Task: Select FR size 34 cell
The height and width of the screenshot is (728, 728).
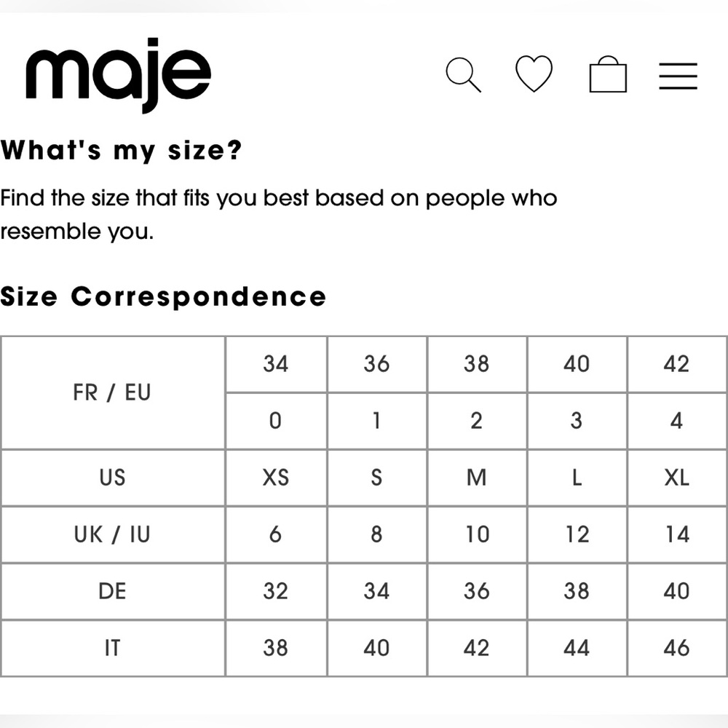Action: (275, 364)
